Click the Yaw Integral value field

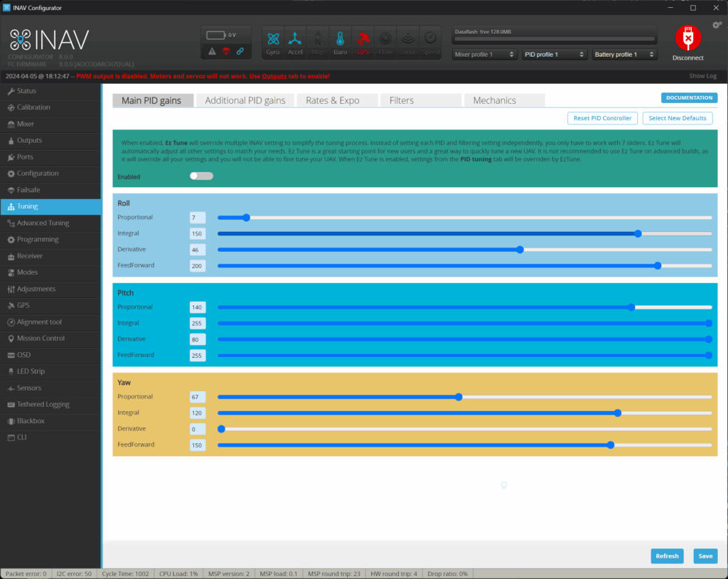coord(198,413)
